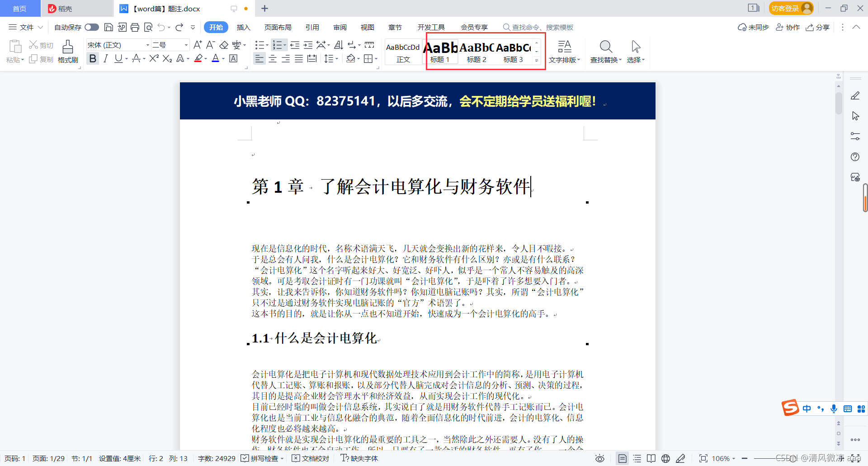This screenshot has height=466, width=868.
Task: Apply italic formatting
Action: 105,58
